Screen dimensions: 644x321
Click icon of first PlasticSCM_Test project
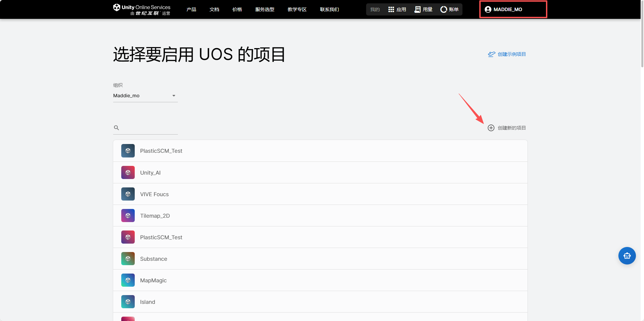pos(128,151)
